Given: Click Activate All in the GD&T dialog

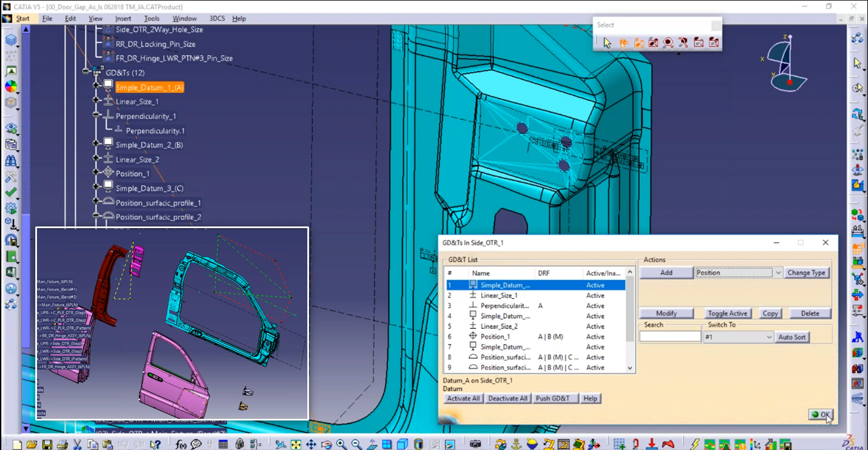Looking at the screenshot, I should (x=463, y=398).
